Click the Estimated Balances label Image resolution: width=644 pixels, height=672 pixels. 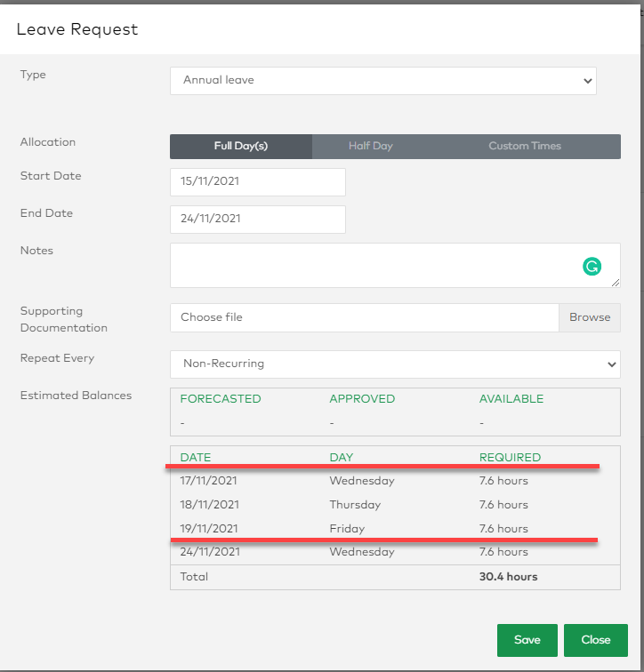(x=76, y=396)
